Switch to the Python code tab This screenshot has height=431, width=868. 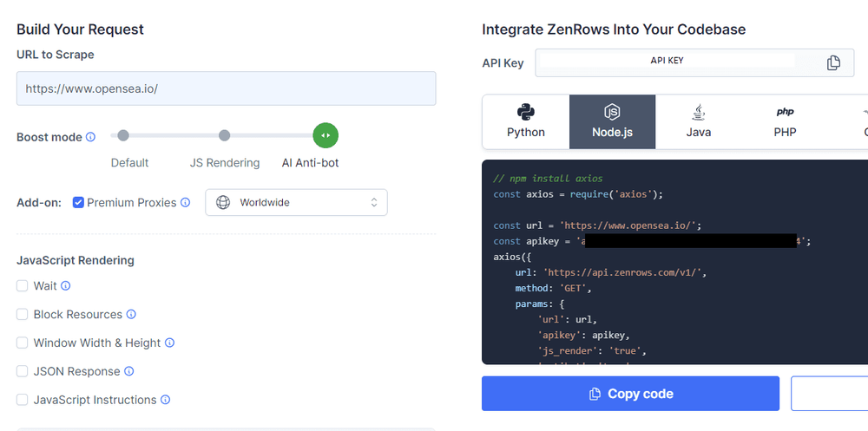click(526, 121)
